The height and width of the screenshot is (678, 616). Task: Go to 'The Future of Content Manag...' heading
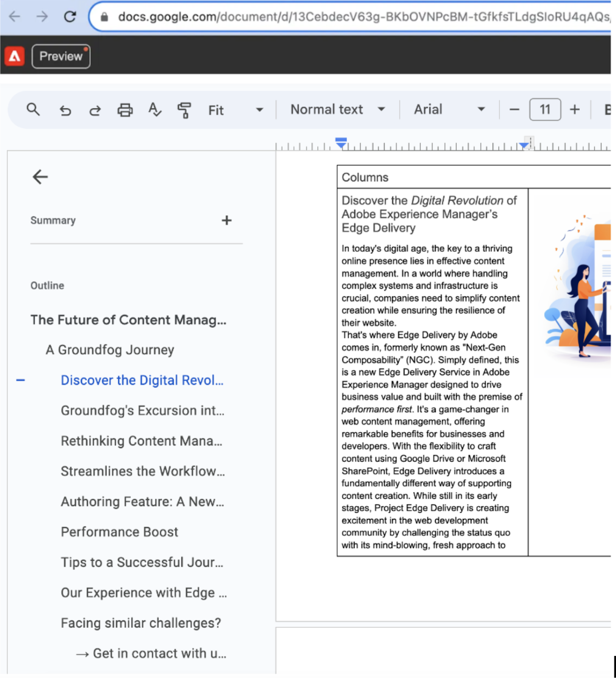tap(128, 320)
